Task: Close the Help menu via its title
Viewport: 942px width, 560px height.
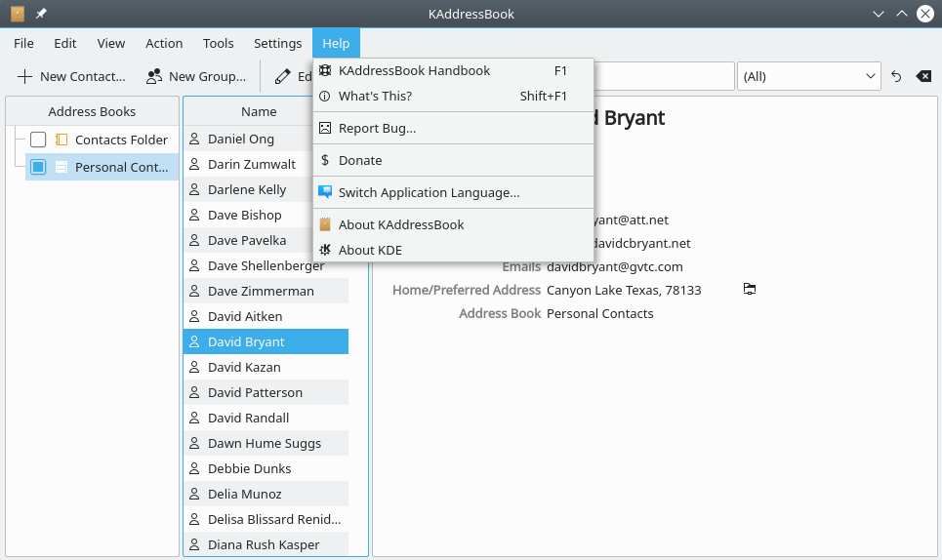Action: (x=336, y=43)
